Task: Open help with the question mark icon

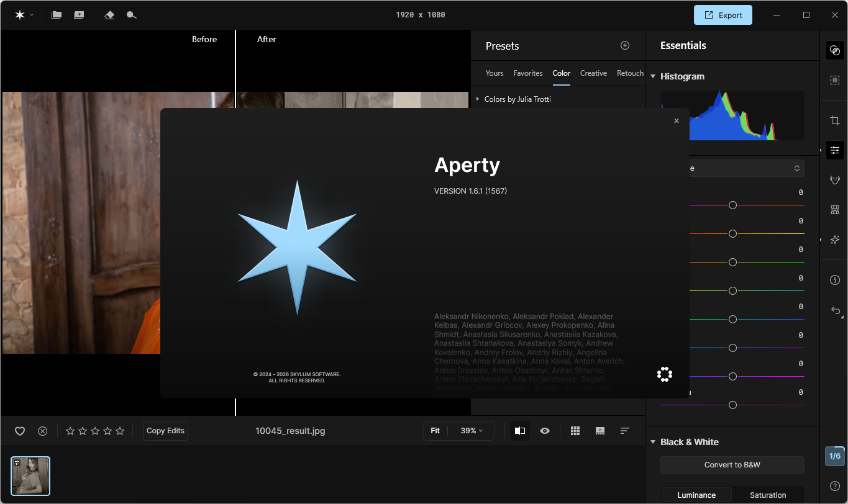Action: [835, 486]
